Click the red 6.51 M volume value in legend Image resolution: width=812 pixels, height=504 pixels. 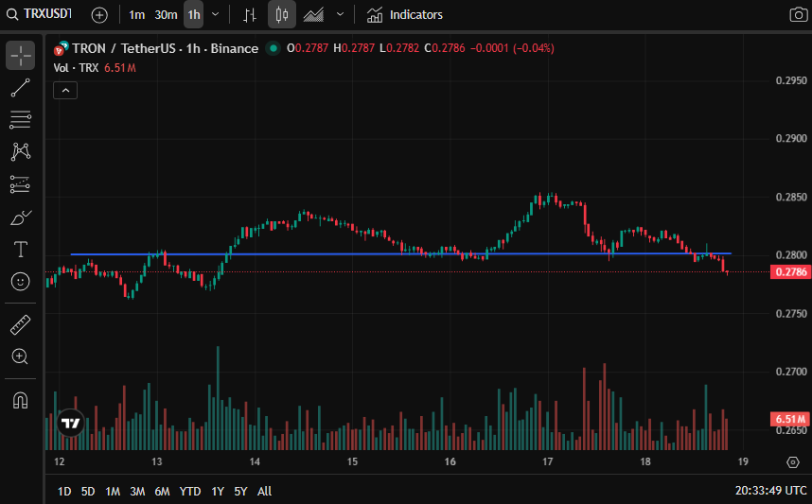(x=119, y=68)
